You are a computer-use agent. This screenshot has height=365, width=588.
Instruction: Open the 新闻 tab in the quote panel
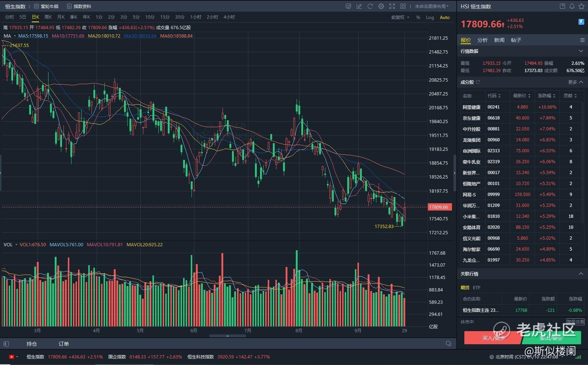click(x=499, y=40)
